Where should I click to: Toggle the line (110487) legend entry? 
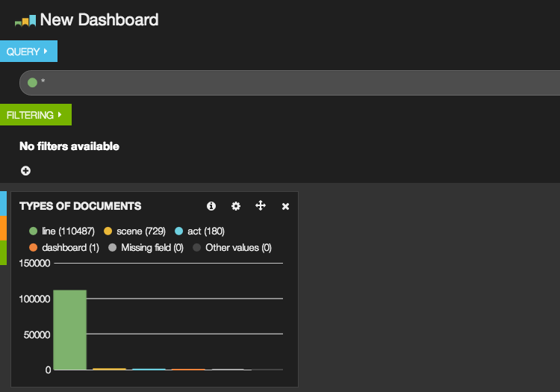click(61, 231)
